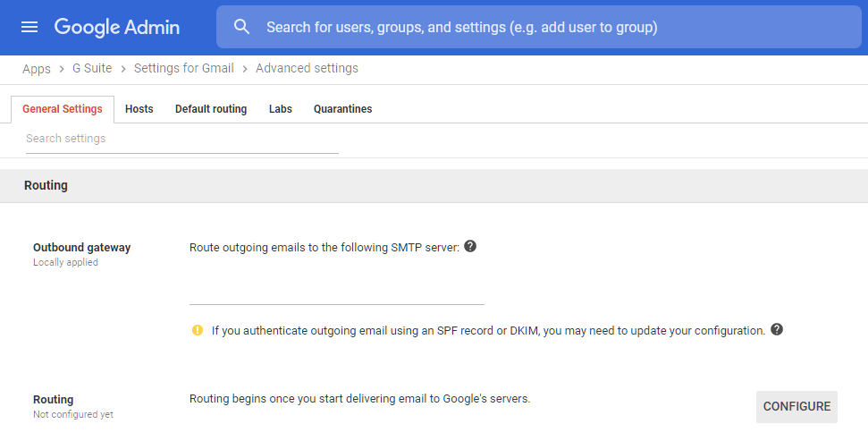Click the magnifier search icon
The width and height of the screenshot is (868, 441).
(241, 27)
